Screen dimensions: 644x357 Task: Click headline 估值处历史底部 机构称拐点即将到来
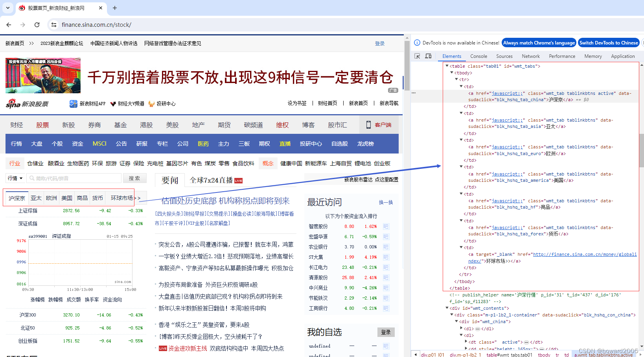point(225,201)
